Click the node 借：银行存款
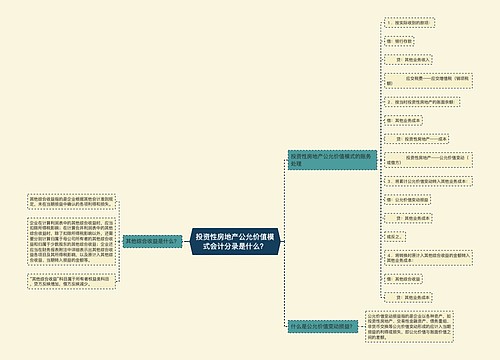This screenshot has width=500, height=360. tap(399, 41)
